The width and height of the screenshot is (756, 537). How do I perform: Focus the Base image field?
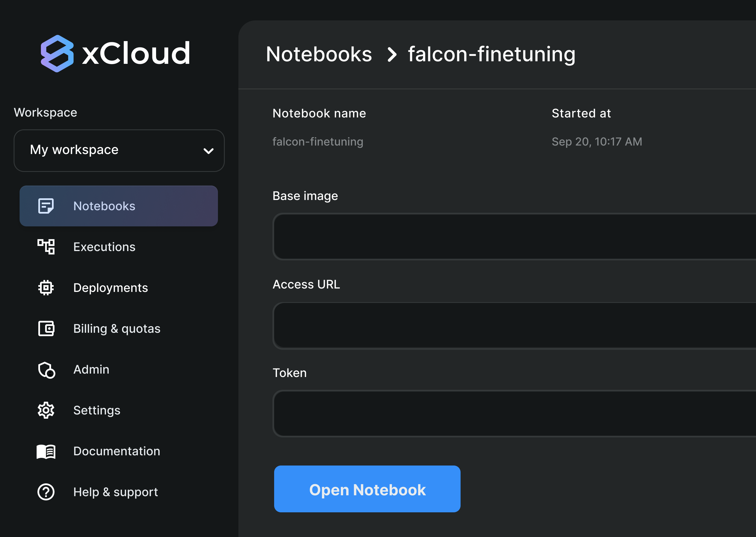514,236
